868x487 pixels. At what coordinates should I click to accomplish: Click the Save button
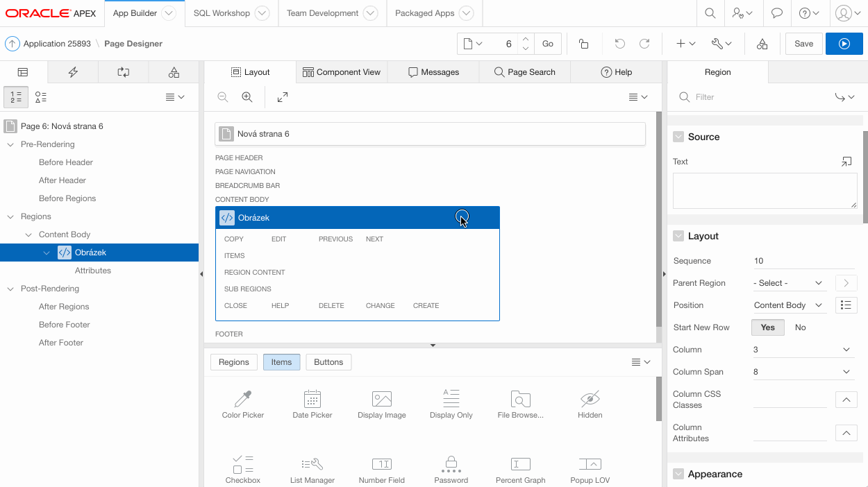click(x=803, y=44)
